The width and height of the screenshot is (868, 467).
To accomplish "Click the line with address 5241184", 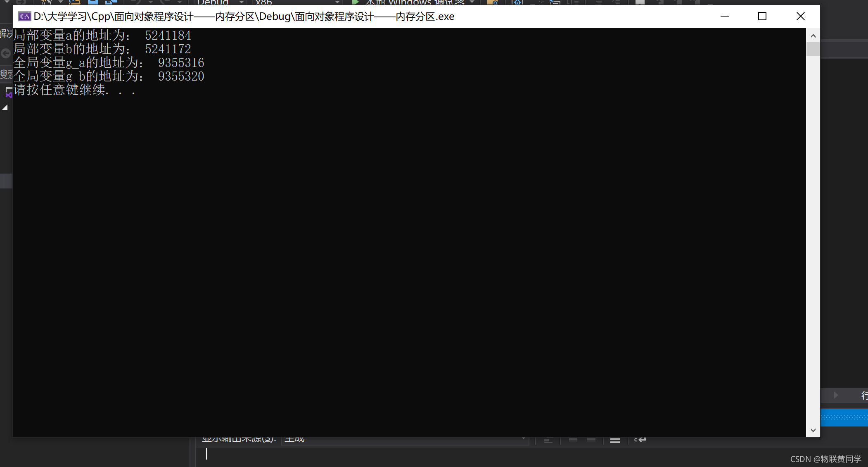I will tap(102, 36).
